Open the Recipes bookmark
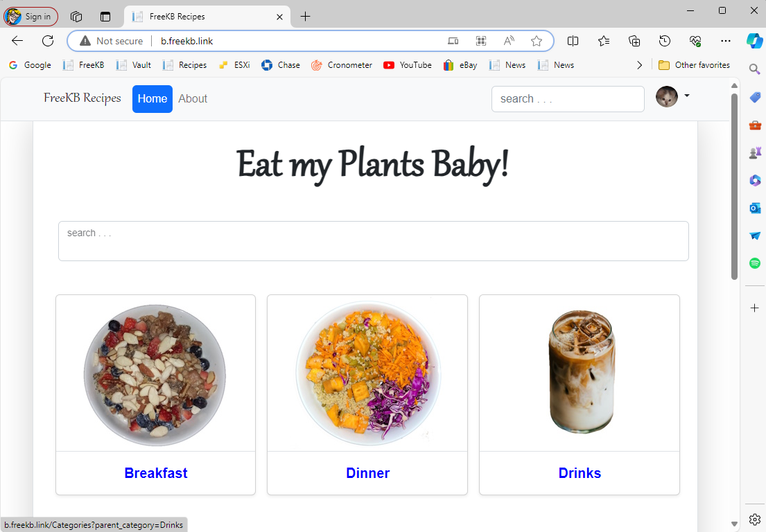 pyautogui.click(x=184, y=65)
